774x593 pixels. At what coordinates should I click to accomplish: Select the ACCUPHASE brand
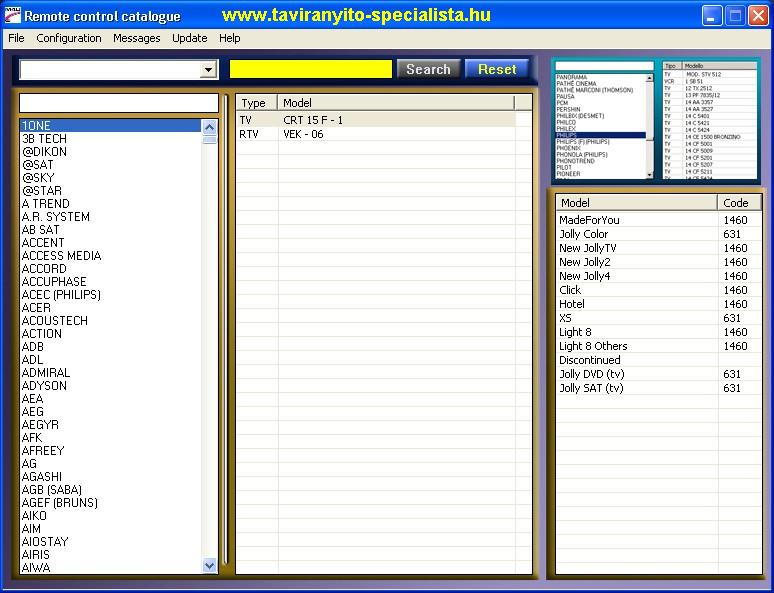click(111, 281)
